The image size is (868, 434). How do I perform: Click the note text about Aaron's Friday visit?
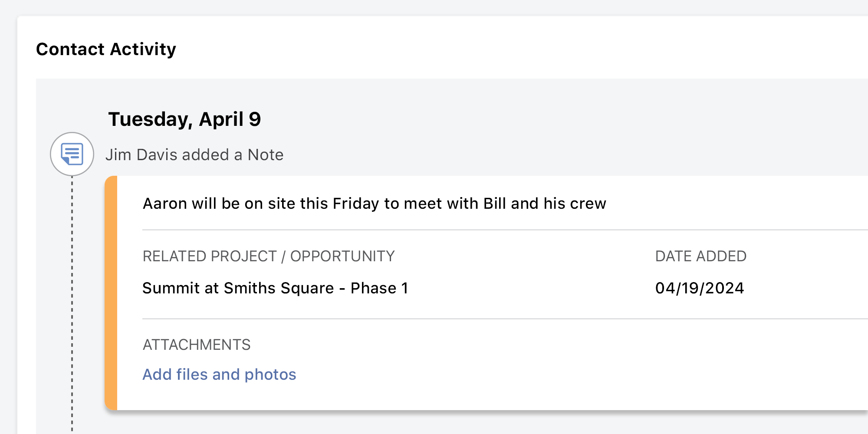click(x=375, y=203)
